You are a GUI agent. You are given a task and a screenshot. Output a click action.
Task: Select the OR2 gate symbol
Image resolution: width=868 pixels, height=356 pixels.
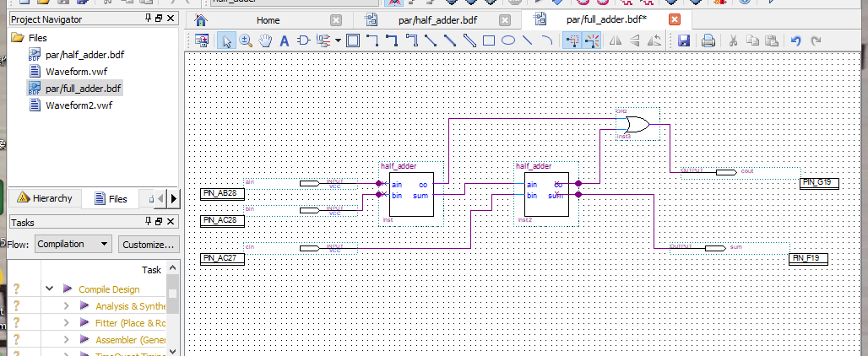click(x=637, y=124)
